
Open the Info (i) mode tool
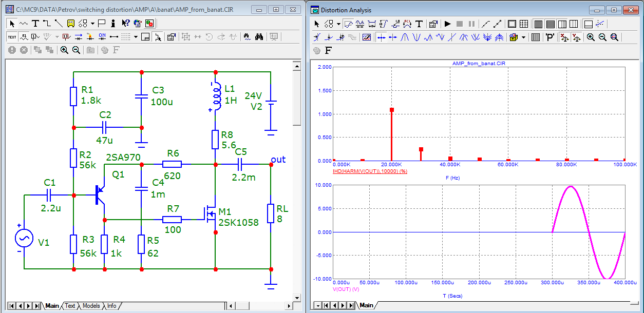pos(113,23)
